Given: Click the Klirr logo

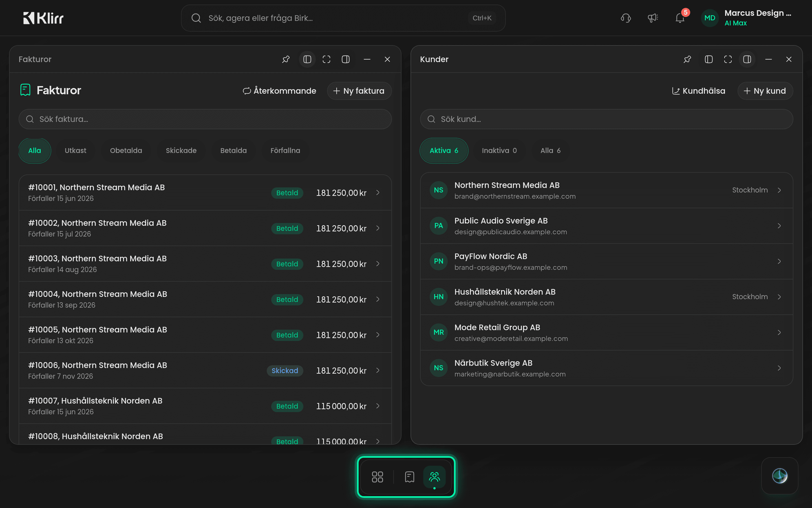Looking at the screenshot, I should pyautogui.click(x=43, y=18).
